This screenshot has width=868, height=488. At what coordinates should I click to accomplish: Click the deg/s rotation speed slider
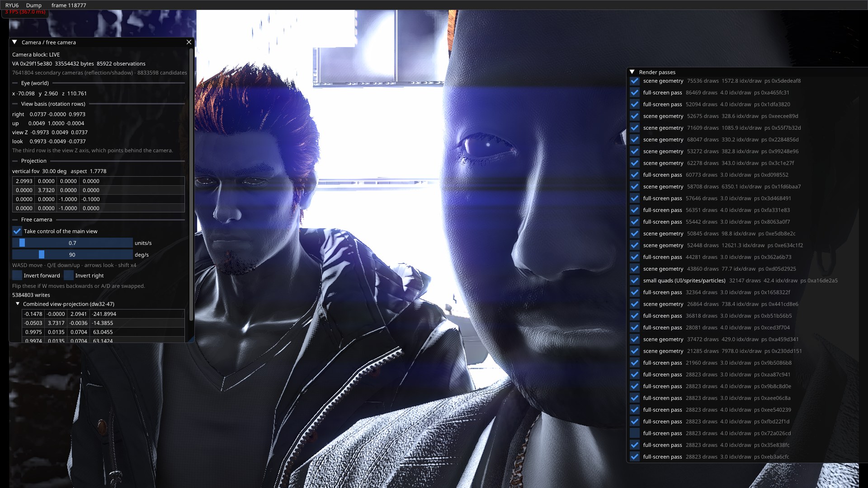point(72,254)
